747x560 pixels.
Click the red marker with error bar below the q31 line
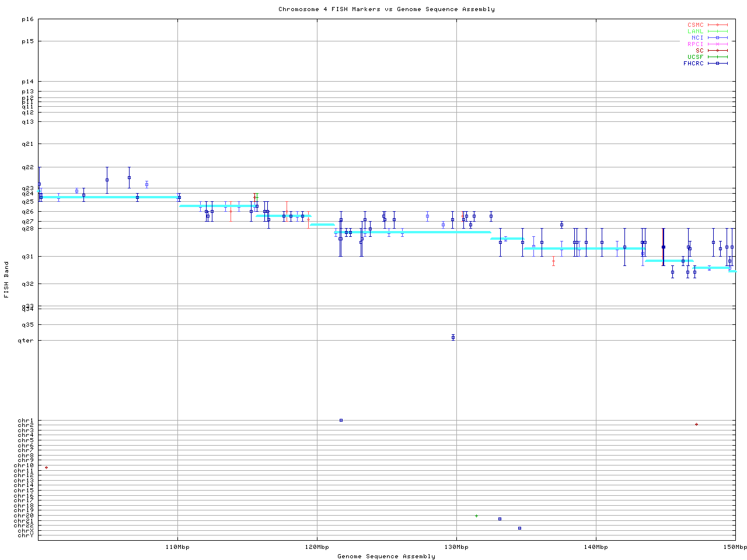tap(553, 261)
